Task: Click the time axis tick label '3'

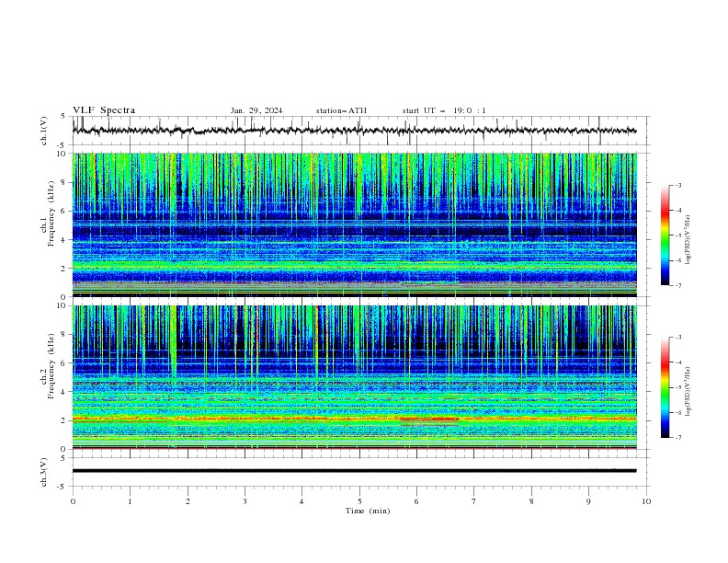Action: pos(245,501)
